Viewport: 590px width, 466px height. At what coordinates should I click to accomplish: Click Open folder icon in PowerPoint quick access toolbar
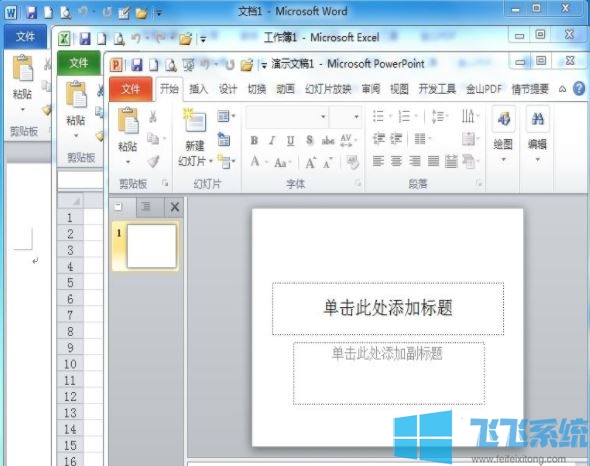(246, 65)
